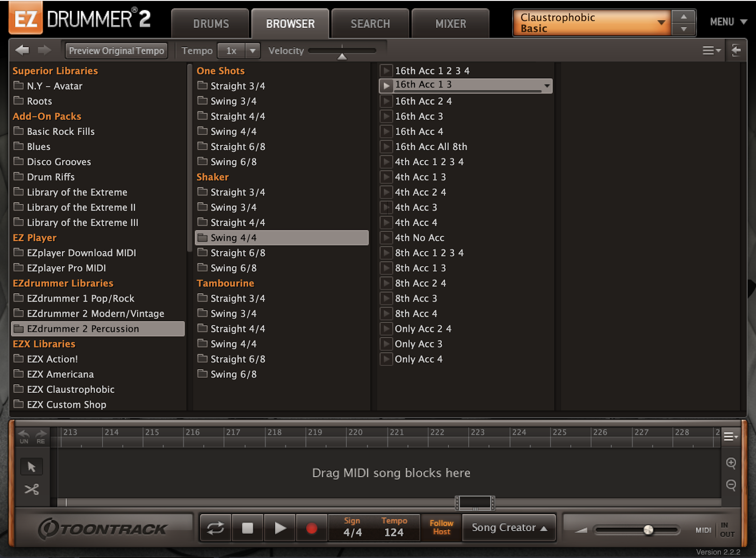Switch to the SEARCH tab

[x=370, y=24]
